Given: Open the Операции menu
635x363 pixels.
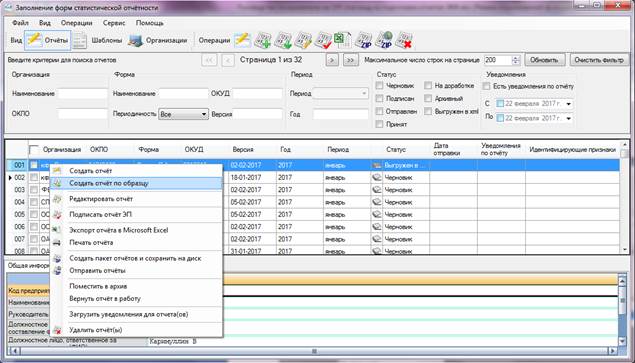Looking at the screenshot, I should [77, 23].
